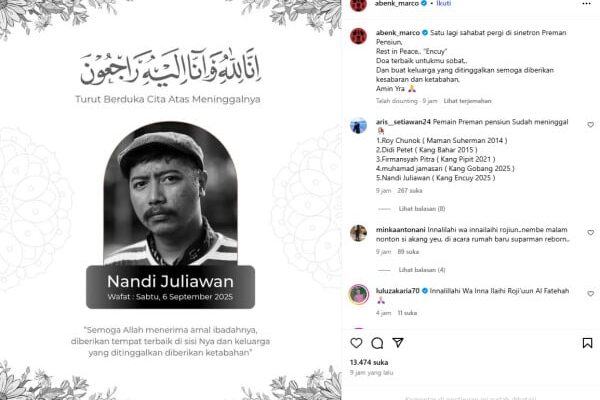Screen dimensions: 600x400
Task: Save post with bookmark icon
Action: [587, 343]
